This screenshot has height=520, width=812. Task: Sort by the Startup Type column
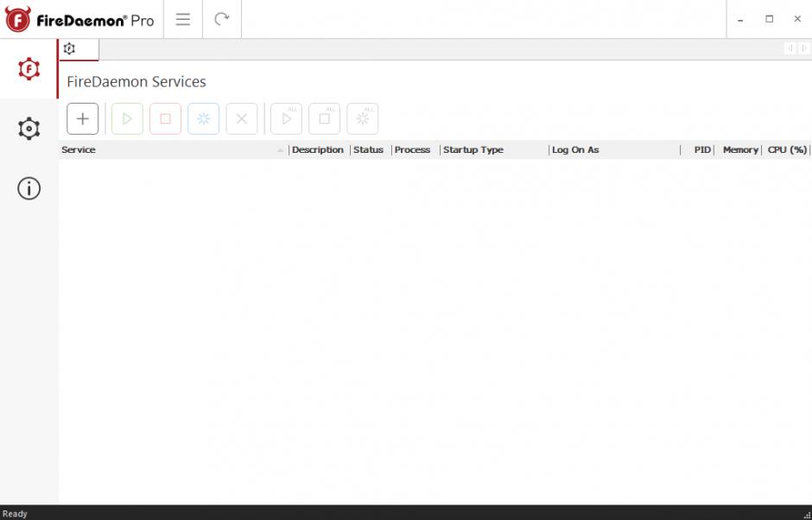494,149
